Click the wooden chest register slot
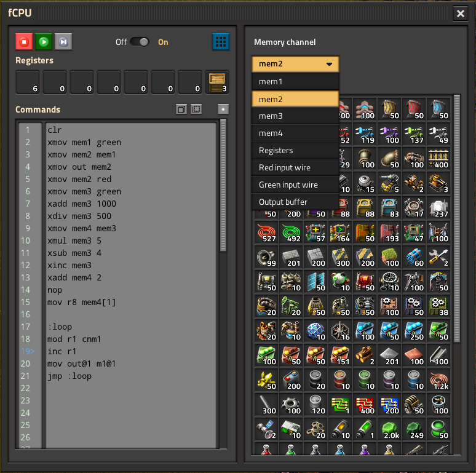This screenshot has height=473, width=476. tap(216, 82)
